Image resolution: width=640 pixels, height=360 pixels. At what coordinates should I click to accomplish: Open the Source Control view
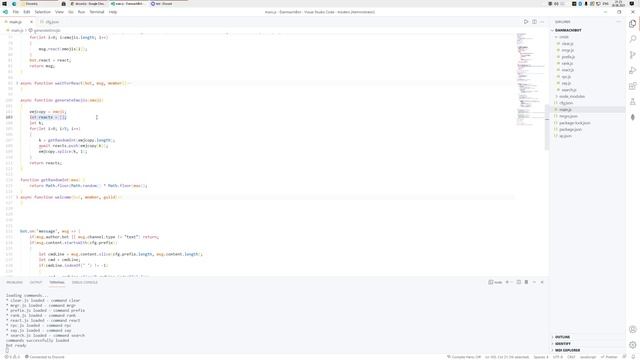[633, 55]
